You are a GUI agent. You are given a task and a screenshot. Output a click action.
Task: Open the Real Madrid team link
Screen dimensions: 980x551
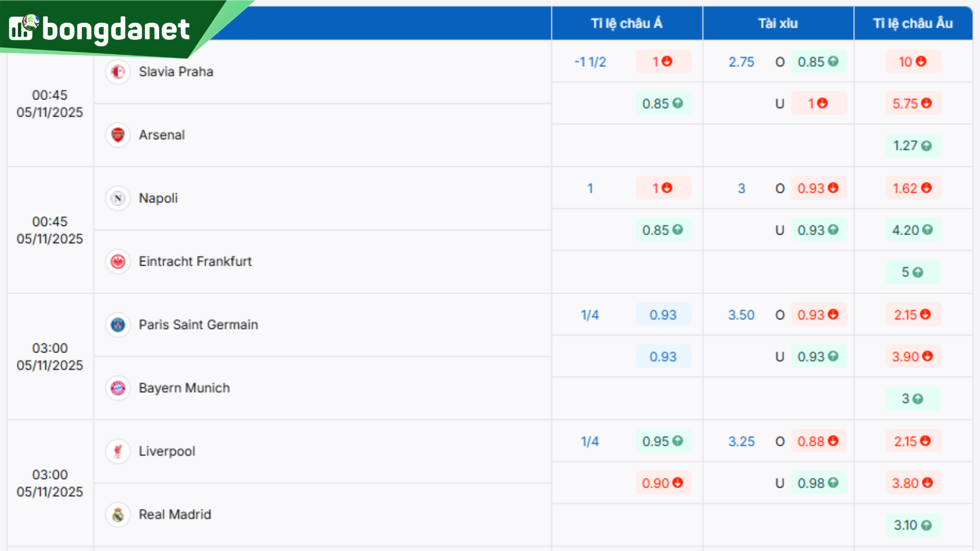point(175,515)
